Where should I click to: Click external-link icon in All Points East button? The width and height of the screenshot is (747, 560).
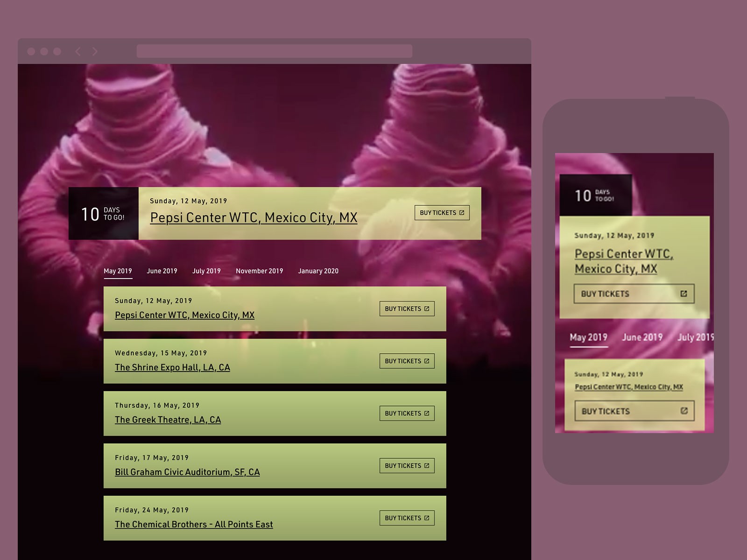tap(426, 518)
